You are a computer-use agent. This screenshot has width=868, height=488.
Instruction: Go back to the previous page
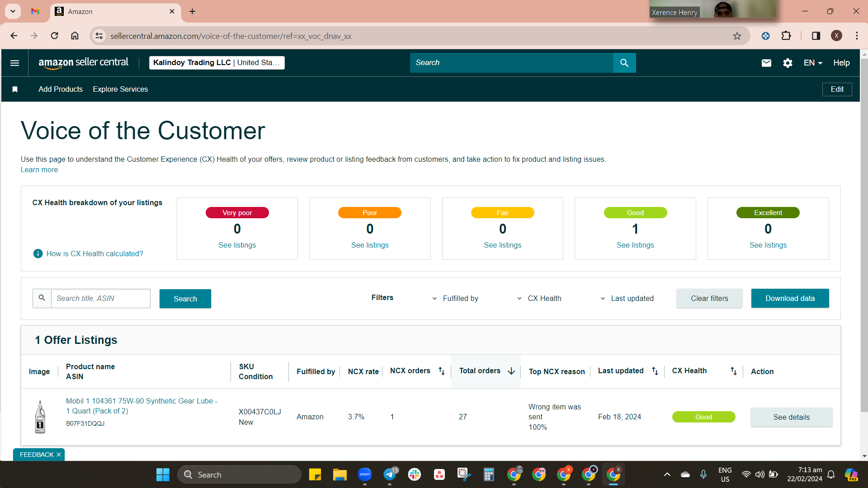pyautogui.click(x=14, y=36)
